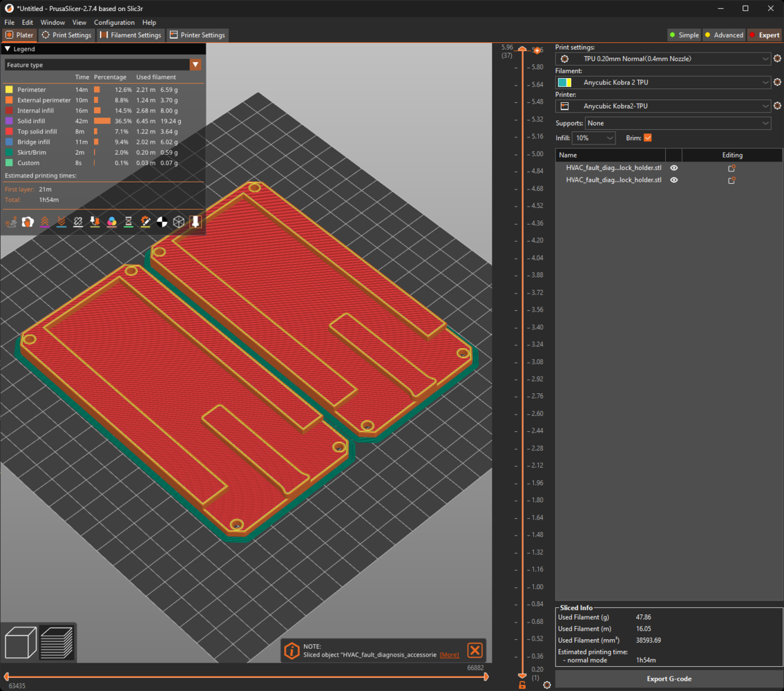784x691 pixels.
Task: Open filament preset settings gear icon
Action: click(777, 83)
